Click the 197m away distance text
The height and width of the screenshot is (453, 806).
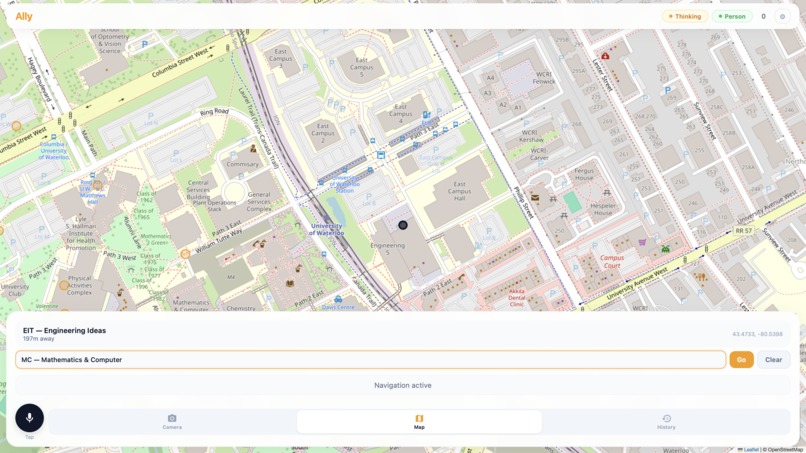[x=38, y=339]
